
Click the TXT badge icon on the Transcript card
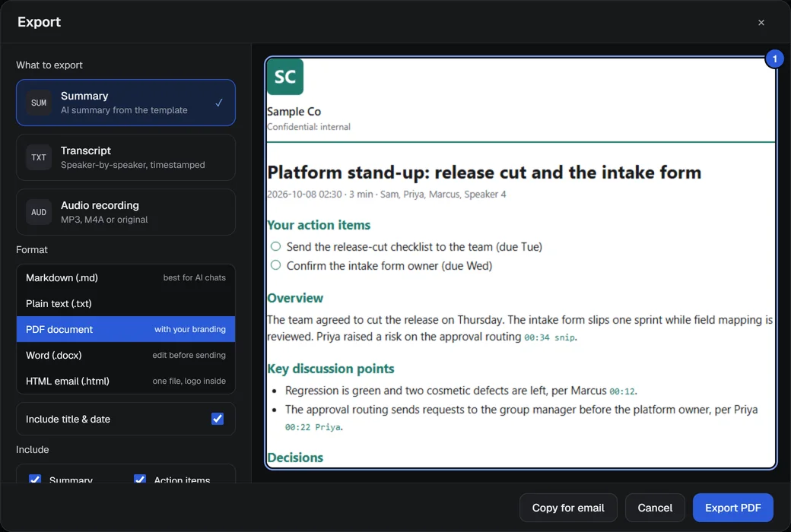click(39, 157)
